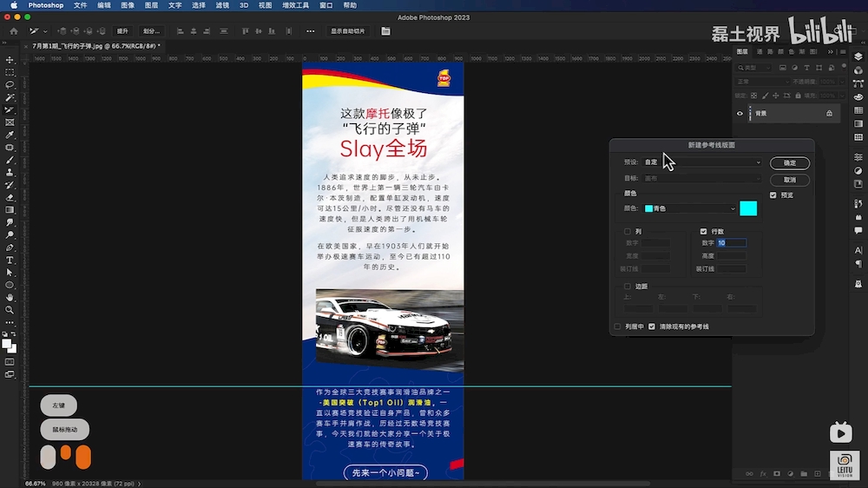Select the Eyedropper tool
The width and height of the screenshot is (868, 488).
click(10, 135)
